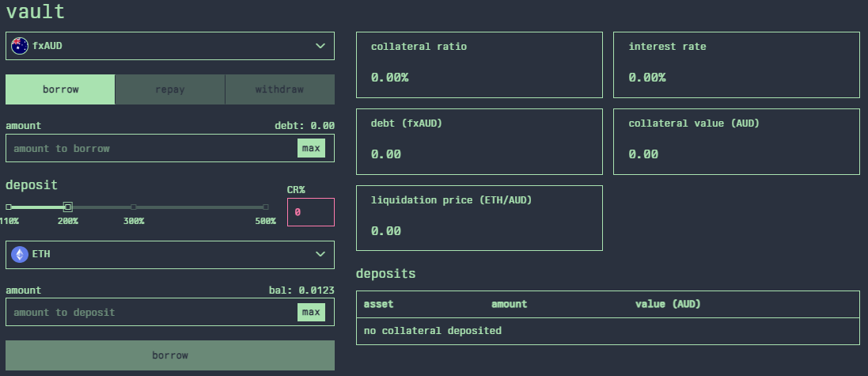The image size is (868, 376).
Task: Click the Australian flag fxAUD icon
Action: point(20,46)
